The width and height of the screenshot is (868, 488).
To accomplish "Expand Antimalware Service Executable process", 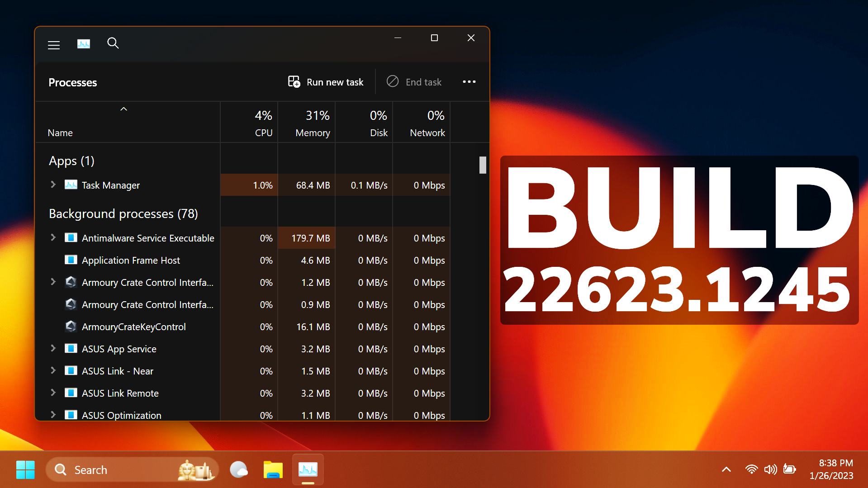I will (x=53, y=237).
